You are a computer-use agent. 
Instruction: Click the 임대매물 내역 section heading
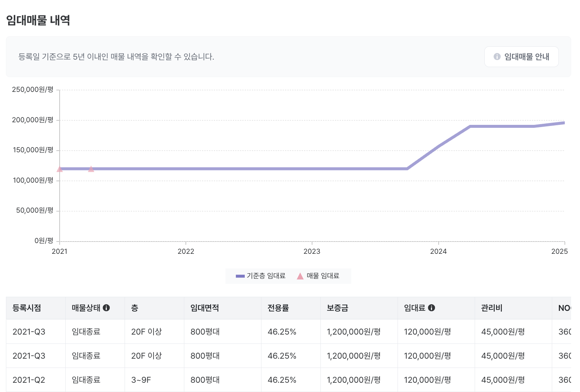coord(38,20)
